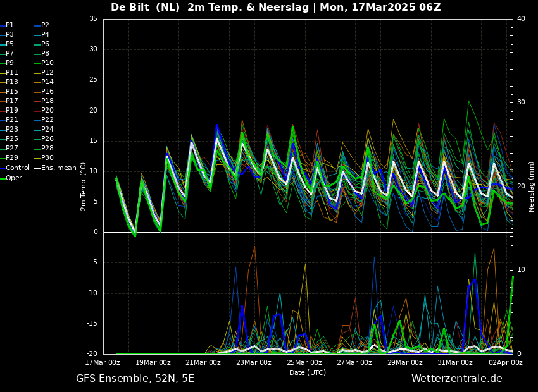Screen dimensions: 538x392
Task: Click the 23Mar 00z date tick label
Action: [x=254, y=363]
